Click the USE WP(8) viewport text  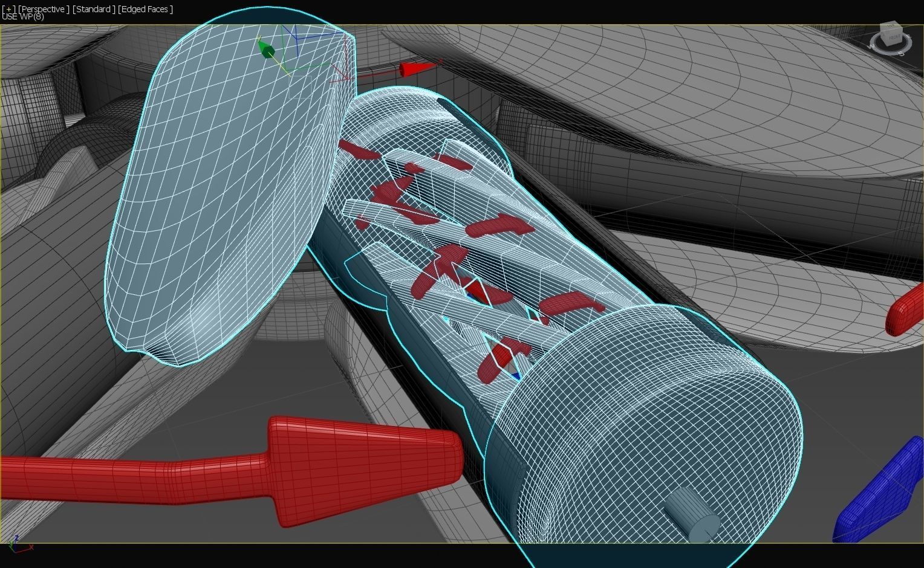(23, 17)
